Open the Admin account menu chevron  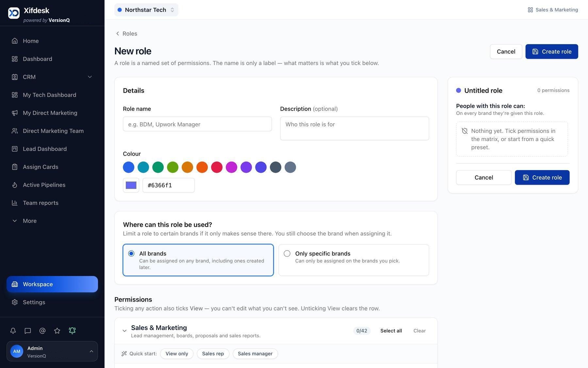point(91,351)
